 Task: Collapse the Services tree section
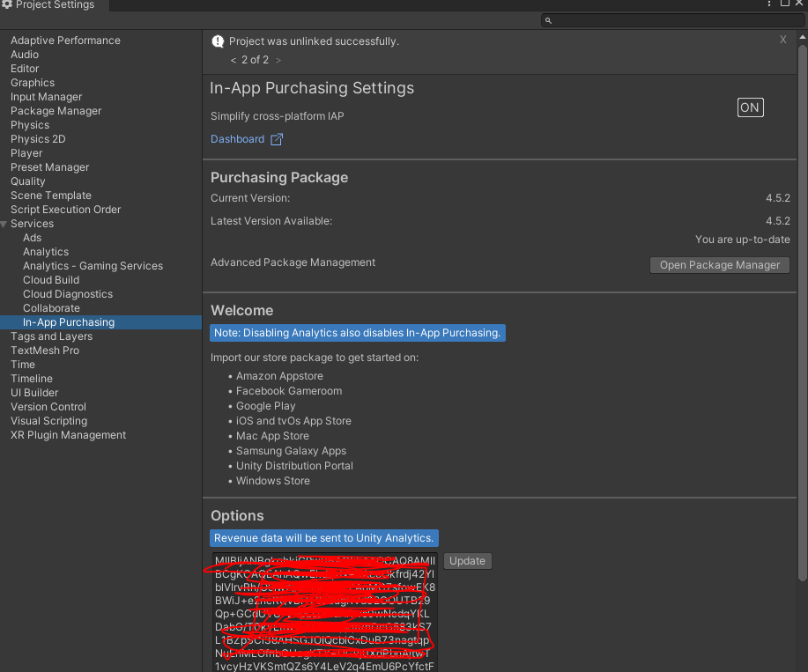tap(4, 224)
